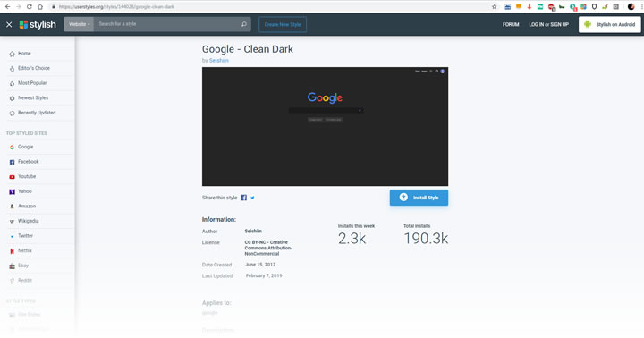Viewport: 644px width, 338px height.
Task: Click Create New Style button
Action: [x=283, y=25]
